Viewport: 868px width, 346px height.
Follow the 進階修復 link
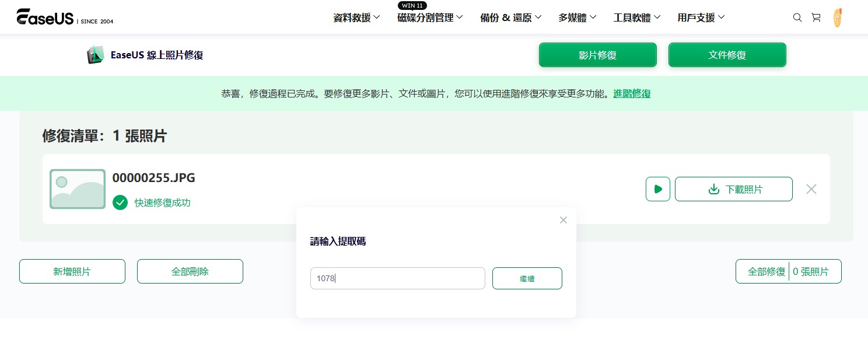click(632, 93)
